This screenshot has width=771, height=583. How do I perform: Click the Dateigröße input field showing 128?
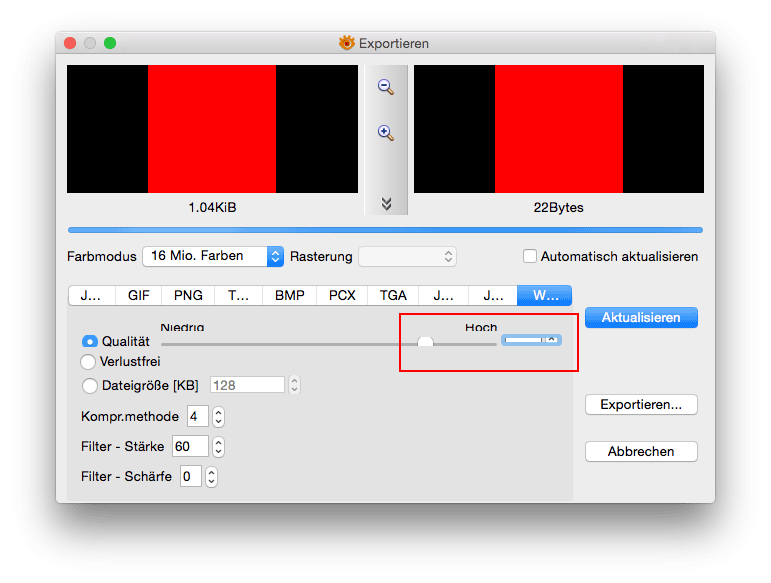247,385
